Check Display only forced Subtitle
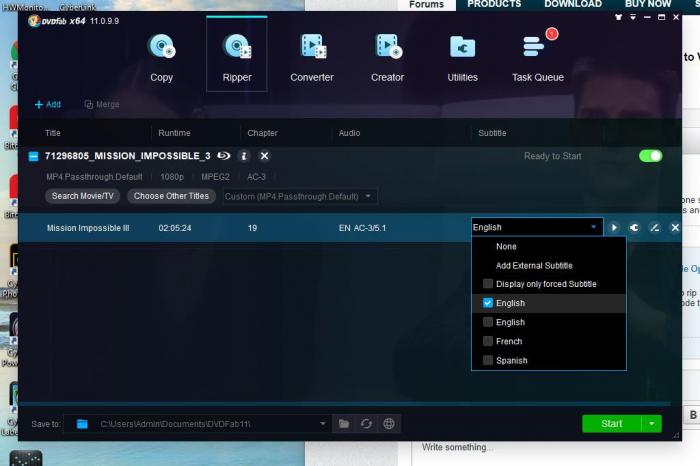700x466 pixels. click(488, 284)
